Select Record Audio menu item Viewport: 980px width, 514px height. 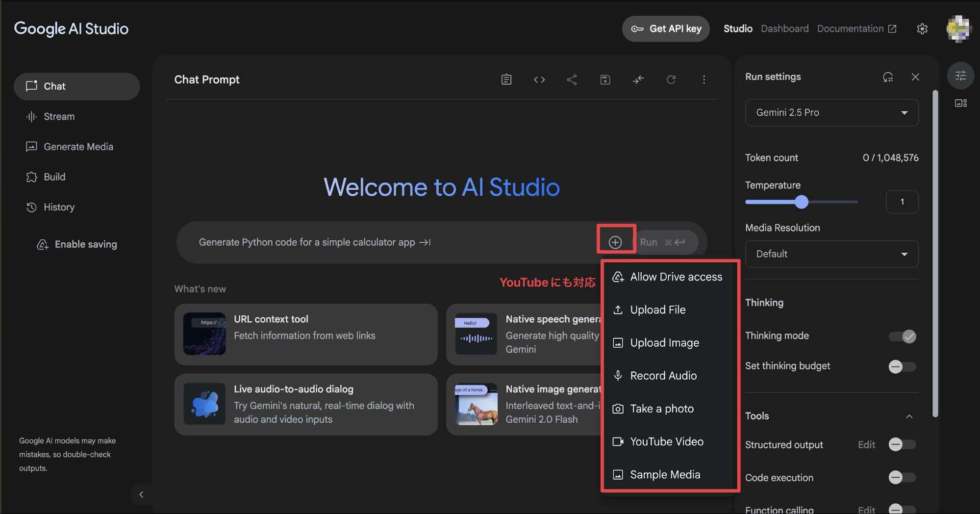point(670,375)
